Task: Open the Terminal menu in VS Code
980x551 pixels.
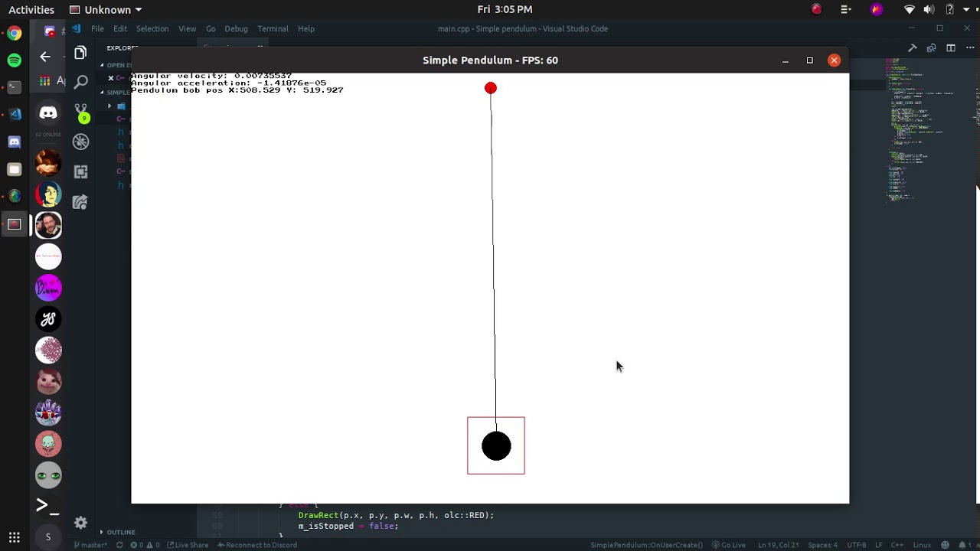Action: [273, 28]
